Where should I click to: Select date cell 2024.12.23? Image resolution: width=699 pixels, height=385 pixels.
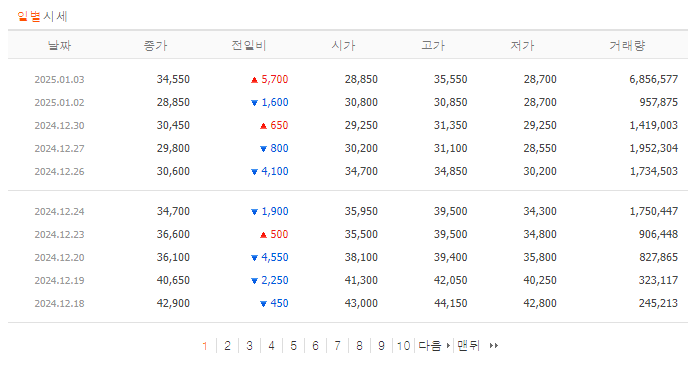59,234
